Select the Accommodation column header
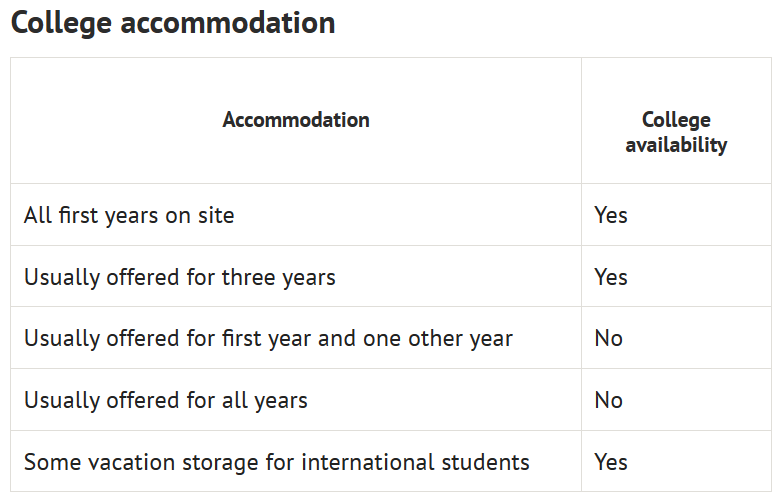 tap(296, 120)
